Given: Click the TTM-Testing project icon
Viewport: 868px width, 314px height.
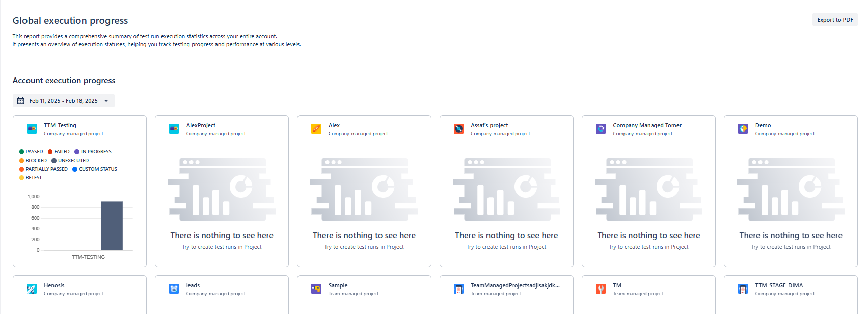Looking at the screenshot, I should coord(32,129).
